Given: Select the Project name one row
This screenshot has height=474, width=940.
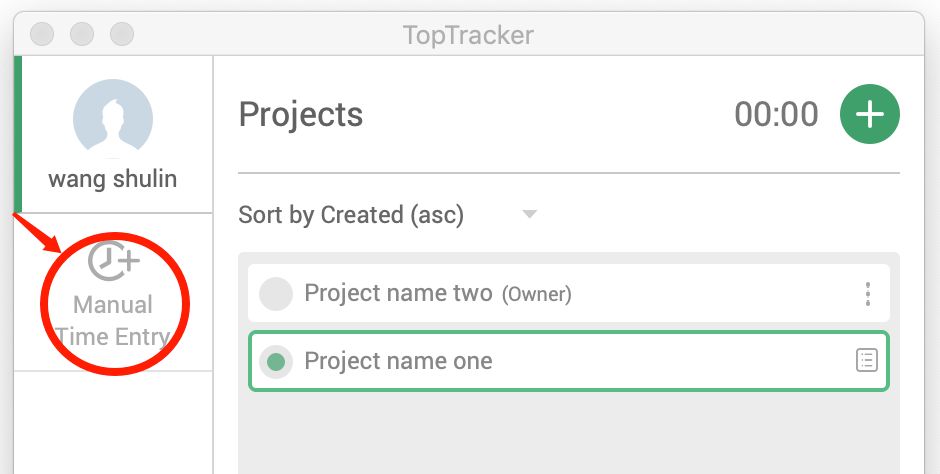Looking at the screenshot, I should pyautogui.click(x=568, y=361).
